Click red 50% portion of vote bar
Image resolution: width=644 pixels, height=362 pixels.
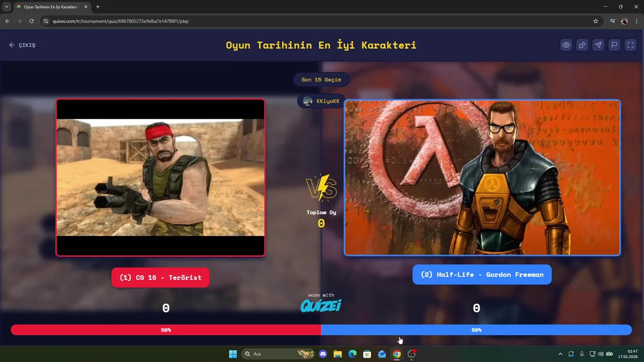[x=166, y=330]
